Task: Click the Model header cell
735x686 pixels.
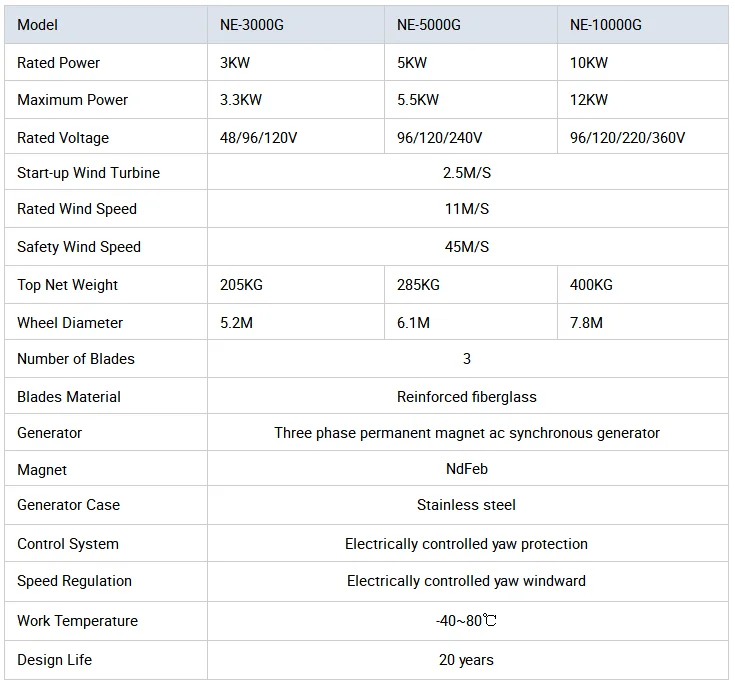Action: coord(106,25)
